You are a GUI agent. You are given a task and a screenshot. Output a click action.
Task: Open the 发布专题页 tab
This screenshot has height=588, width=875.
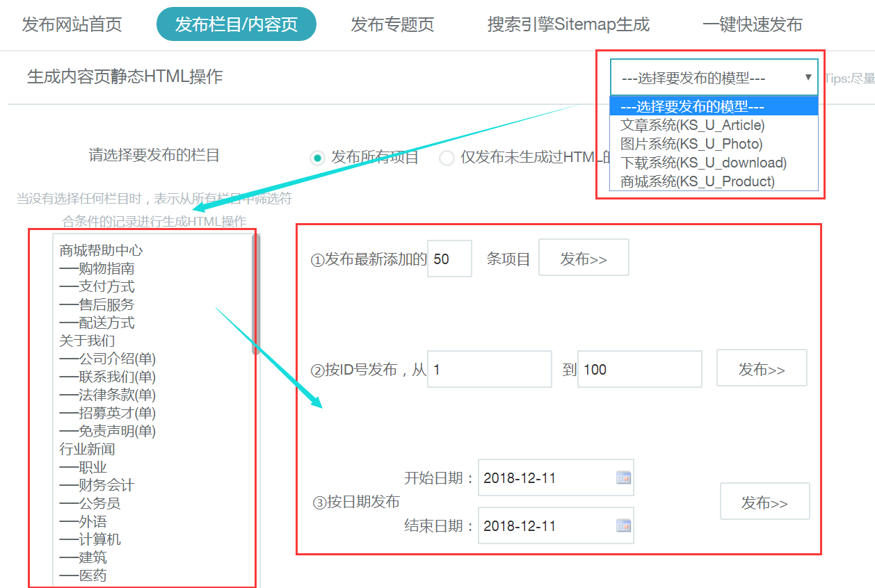pyautogui.click(x=392, y=24)
